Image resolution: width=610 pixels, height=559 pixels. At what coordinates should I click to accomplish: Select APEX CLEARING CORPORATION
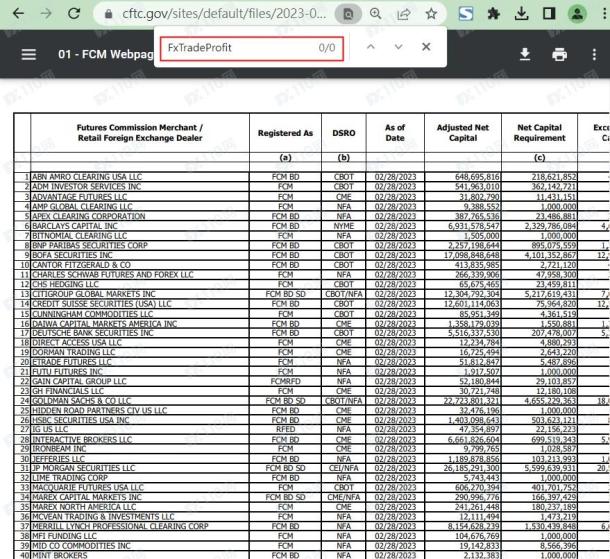88,216
